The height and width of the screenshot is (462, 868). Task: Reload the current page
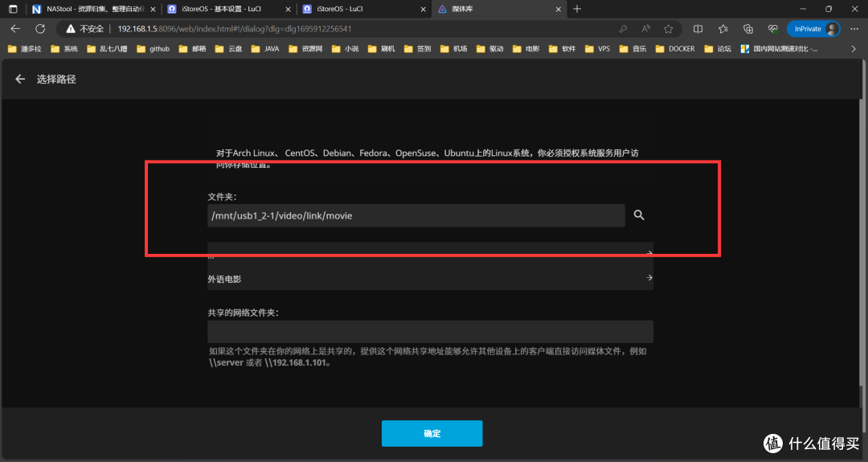(x=40, y=29)
